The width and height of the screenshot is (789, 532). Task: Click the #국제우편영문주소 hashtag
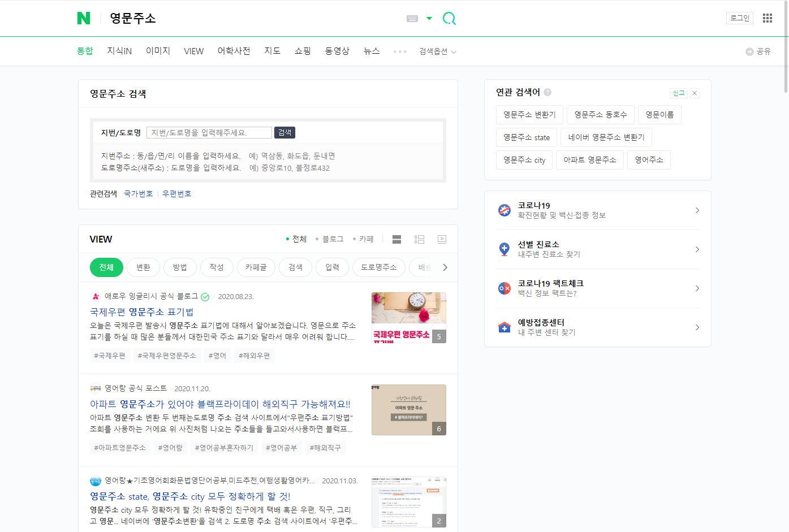pyautogui.click(x=167, y=356)
